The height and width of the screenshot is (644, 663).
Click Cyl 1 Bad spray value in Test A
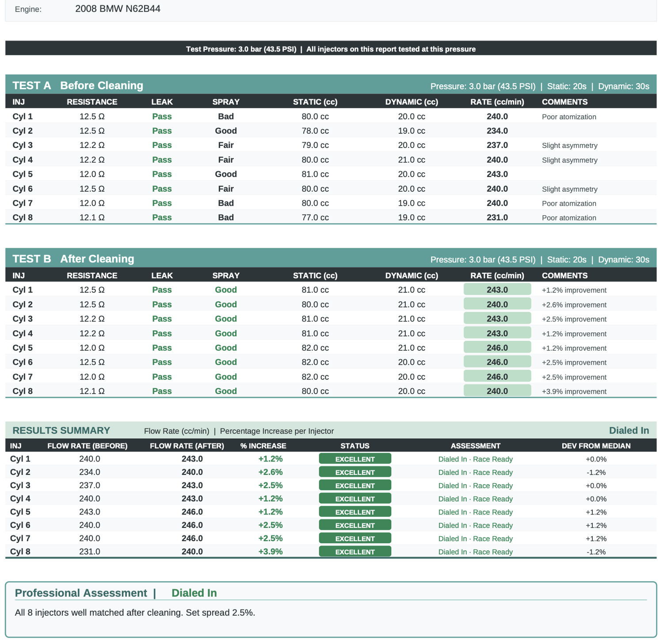tap(226, 117)
